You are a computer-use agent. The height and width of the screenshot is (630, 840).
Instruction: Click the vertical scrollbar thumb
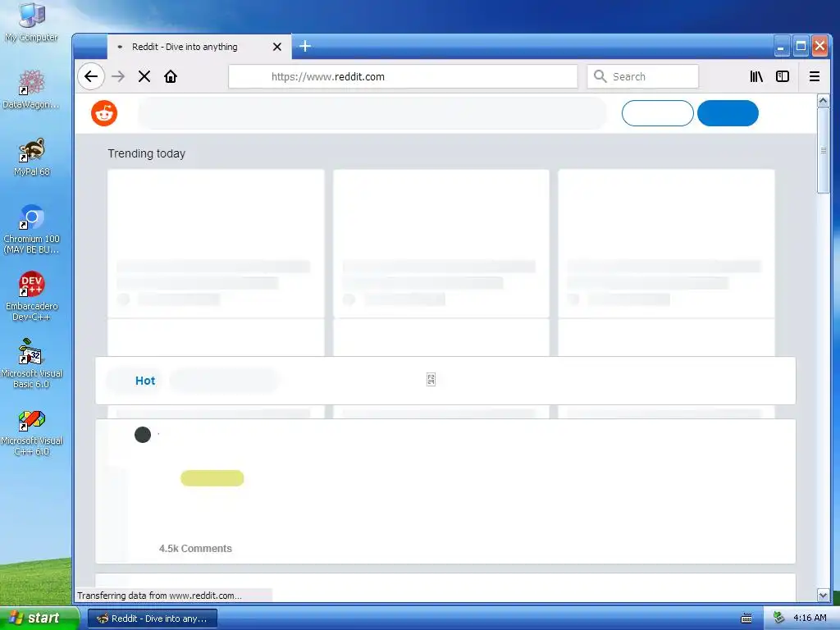pos(823,150)
